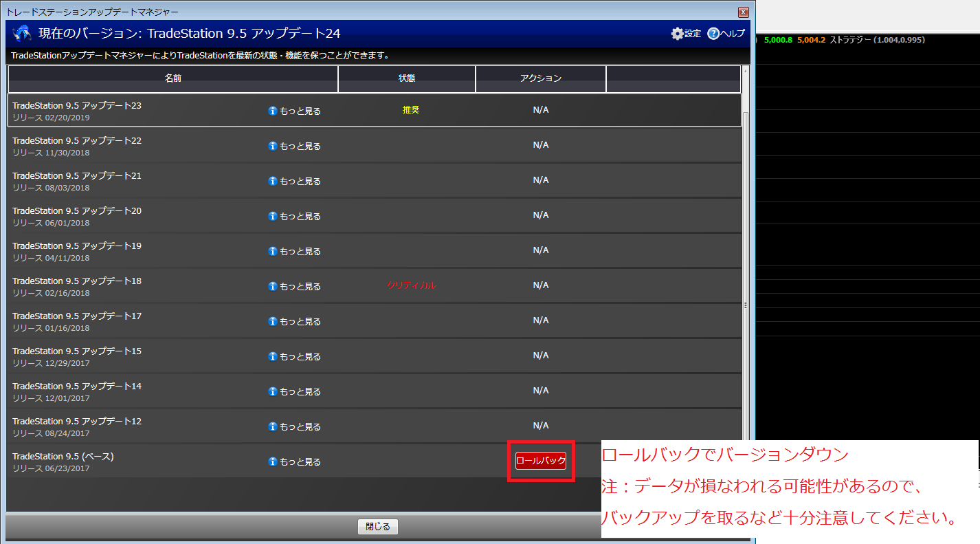This screenshot has width=980, height=544.
Task: Click the 5,000.8 green value in chart window
Action: pyautogui.click(x=778, y=40)
